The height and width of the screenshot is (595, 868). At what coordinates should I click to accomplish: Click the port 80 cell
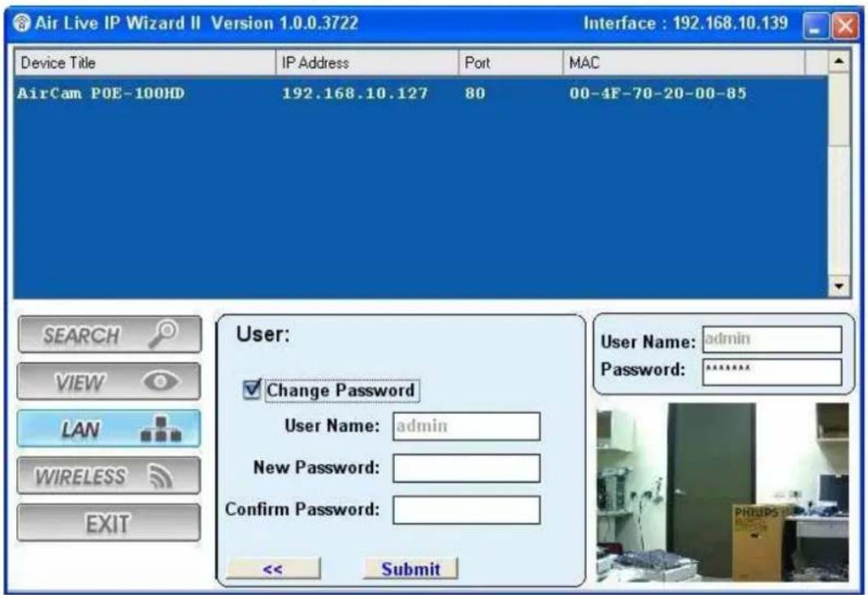point(475,93)
